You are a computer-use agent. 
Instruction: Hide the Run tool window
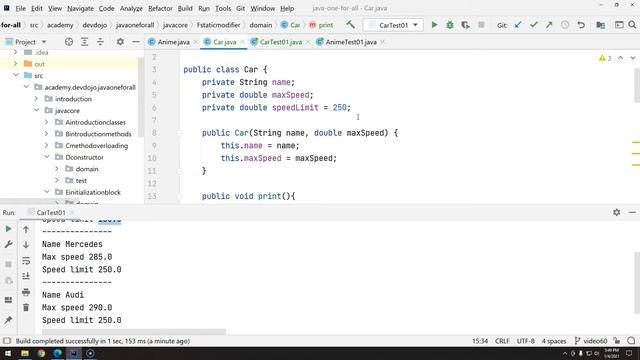[632, 212]
